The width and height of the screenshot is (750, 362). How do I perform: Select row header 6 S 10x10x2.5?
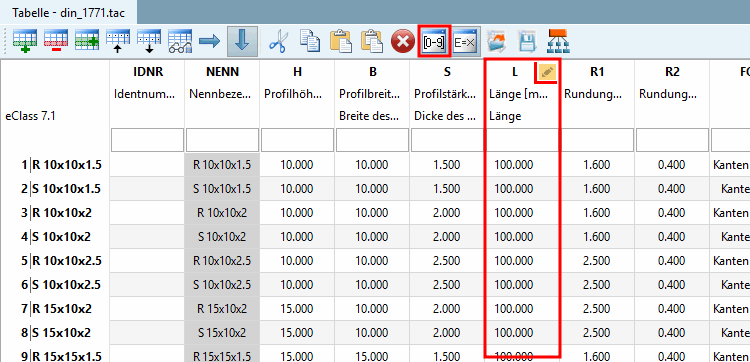tap(55, 285)
